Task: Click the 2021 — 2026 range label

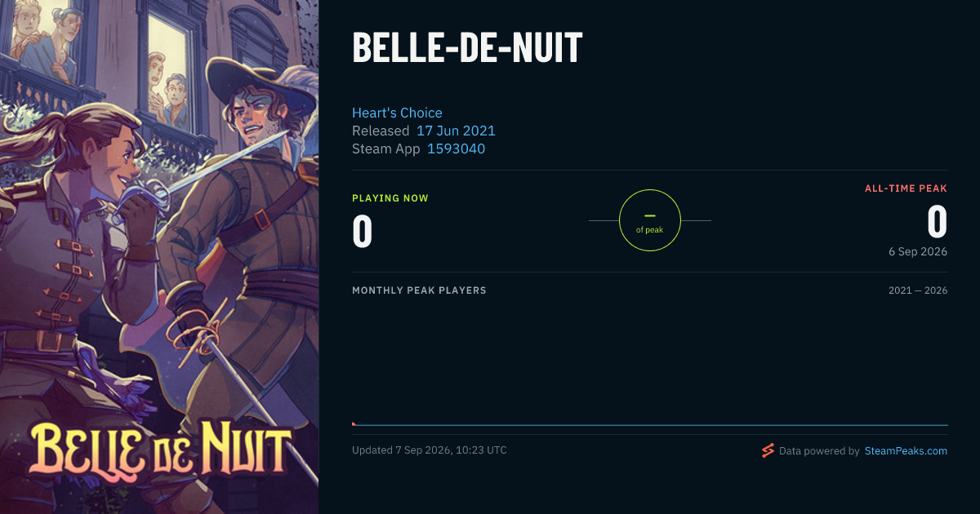Action: pyautogui.click(x=918, y=290)
